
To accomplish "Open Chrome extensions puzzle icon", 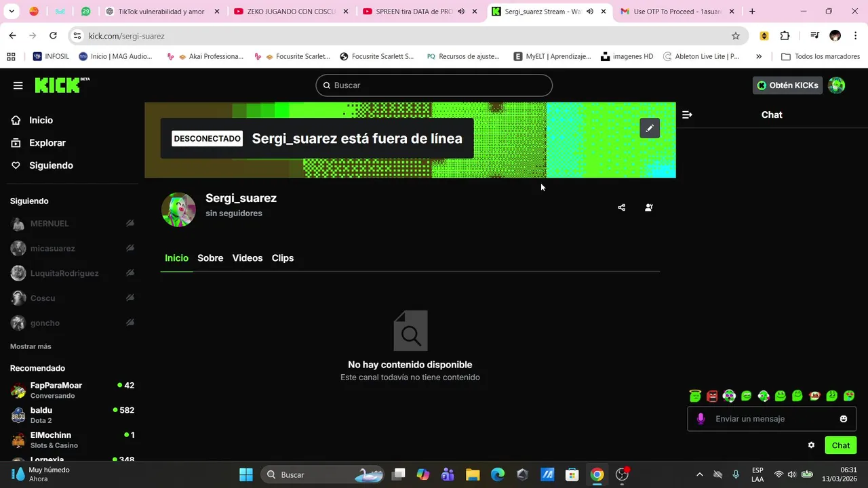I will click(x=785, y=36).
